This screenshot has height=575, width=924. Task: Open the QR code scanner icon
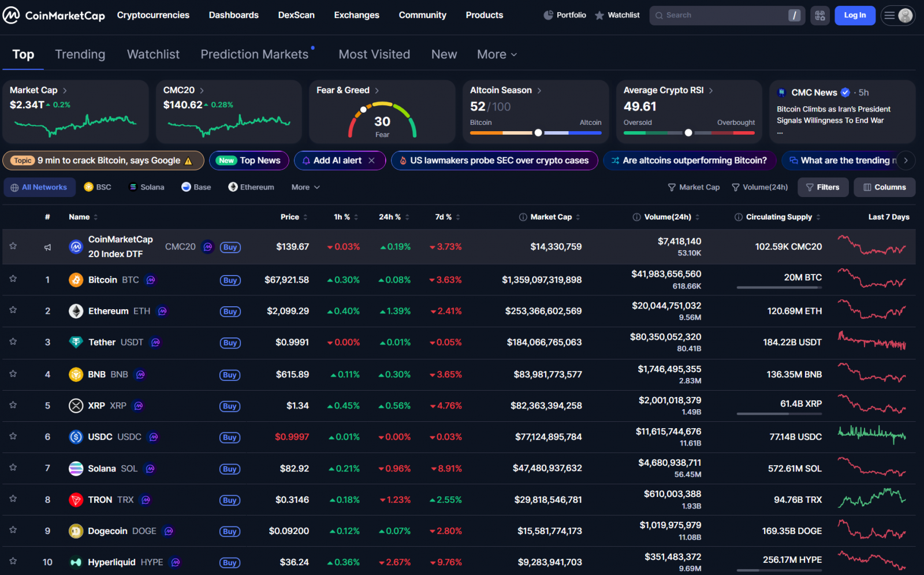(x=819, y=16)
